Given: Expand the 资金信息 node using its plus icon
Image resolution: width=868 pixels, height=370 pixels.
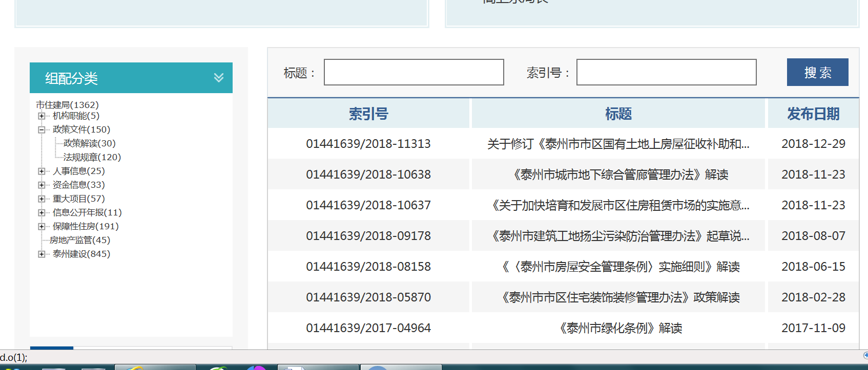Looking at the screenshot, I should (42, 185).
